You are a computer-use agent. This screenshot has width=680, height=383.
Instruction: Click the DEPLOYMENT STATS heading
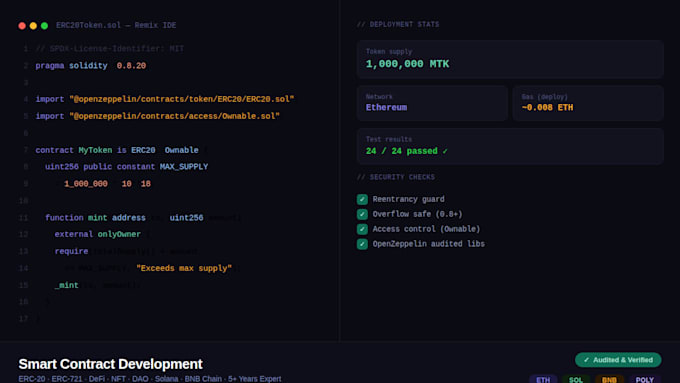click(398, 24)
